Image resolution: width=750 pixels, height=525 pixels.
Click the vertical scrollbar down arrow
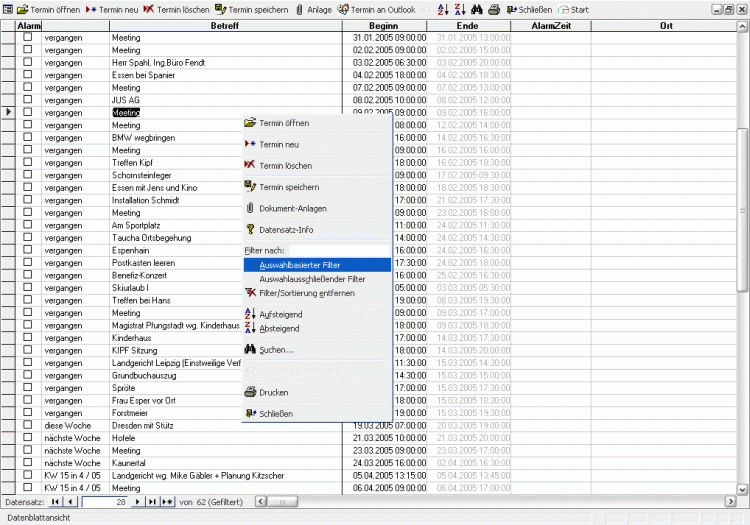click(742, 489)
